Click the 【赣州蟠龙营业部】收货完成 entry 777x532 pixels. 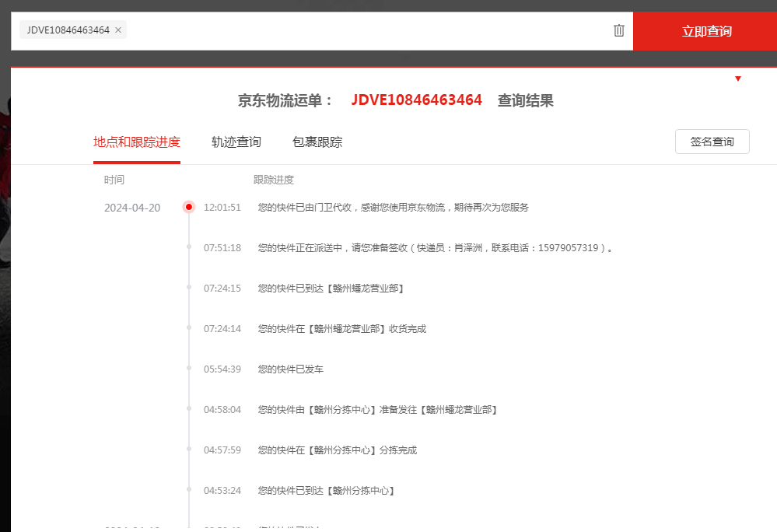pos(342,329)
